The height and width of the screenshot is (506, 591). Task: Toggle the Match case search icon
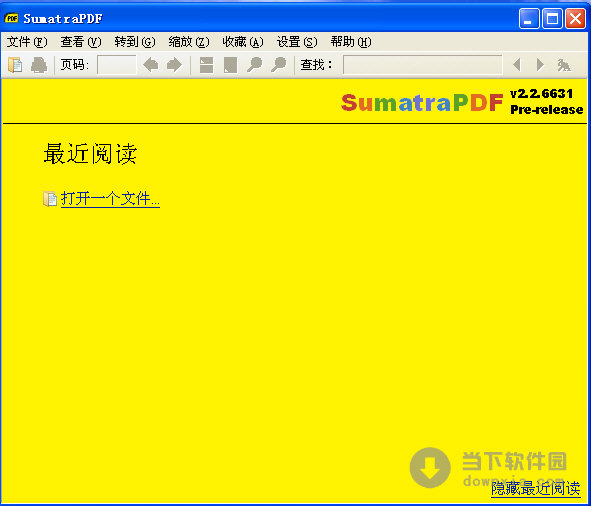pos(564,65)
